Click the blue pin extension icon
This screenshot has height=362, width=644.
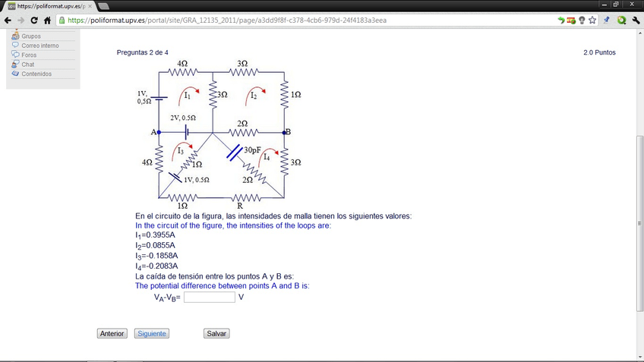[x=607, y=20]
